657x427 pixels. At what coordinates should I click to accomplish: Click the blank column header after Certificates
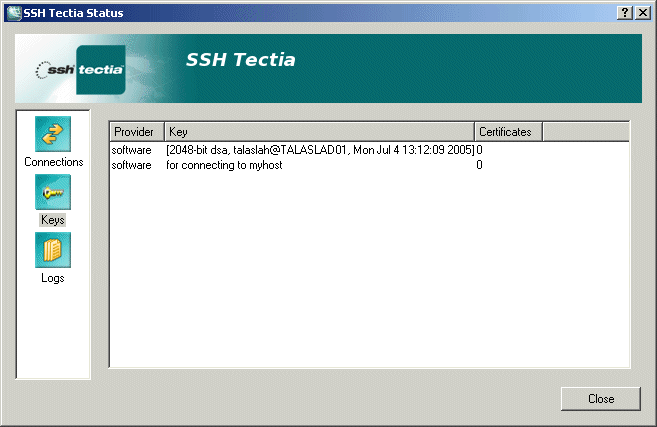(x=585, y=132)
